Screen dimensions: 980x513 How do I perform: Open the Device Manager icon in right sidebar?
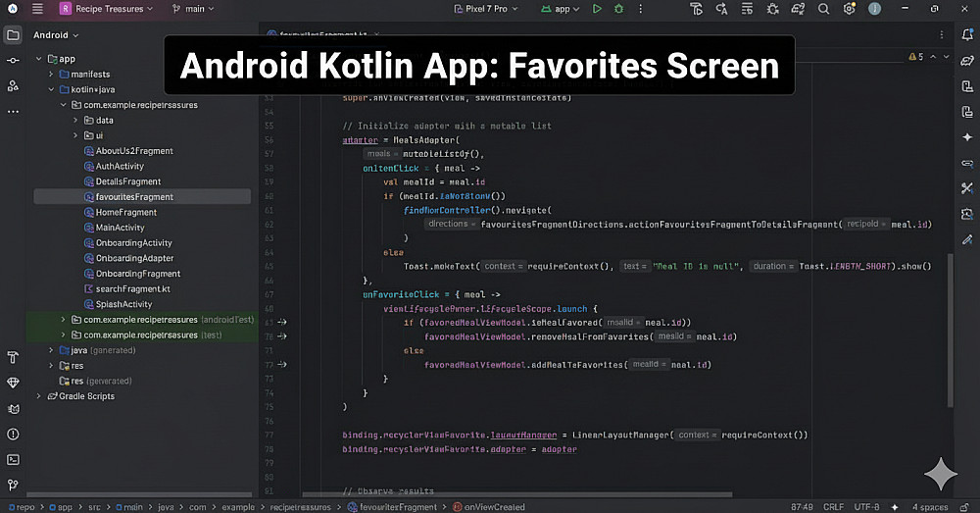tap(967, 86)
